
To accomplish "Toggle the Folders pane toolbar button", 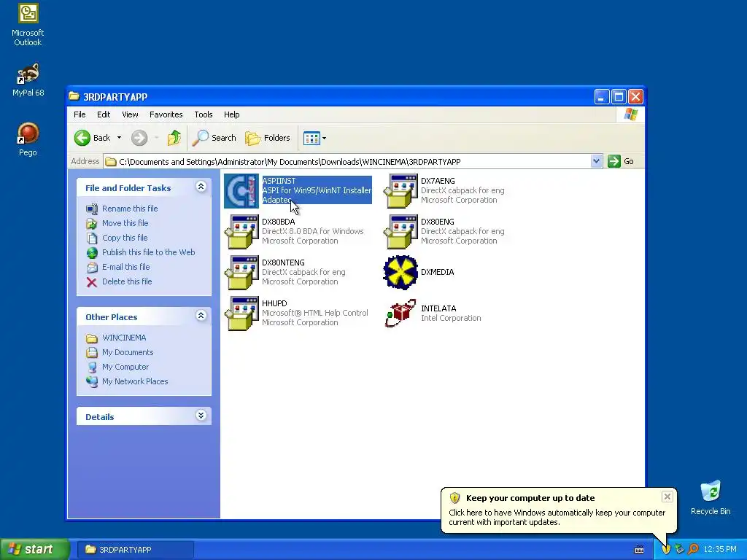I will [x=267, y=138].
